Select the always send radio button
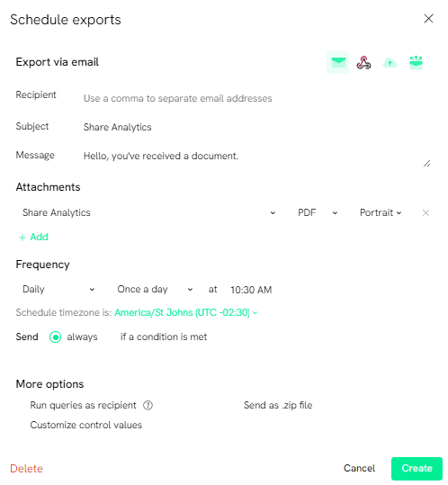The height and width of the screenshot is (485, 448). [56, 337]
